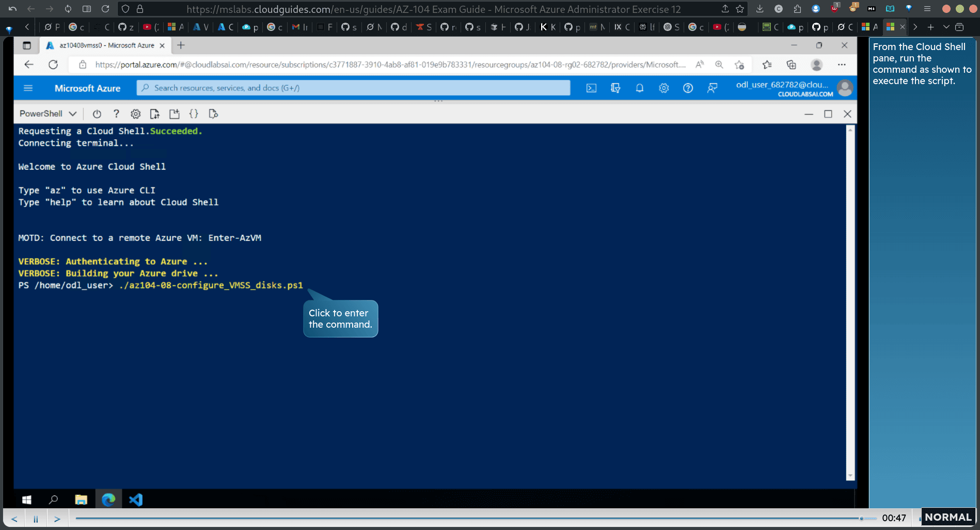980x530 pixels.
Task: Click outer browser bookmark star
Action: (740, 9)
